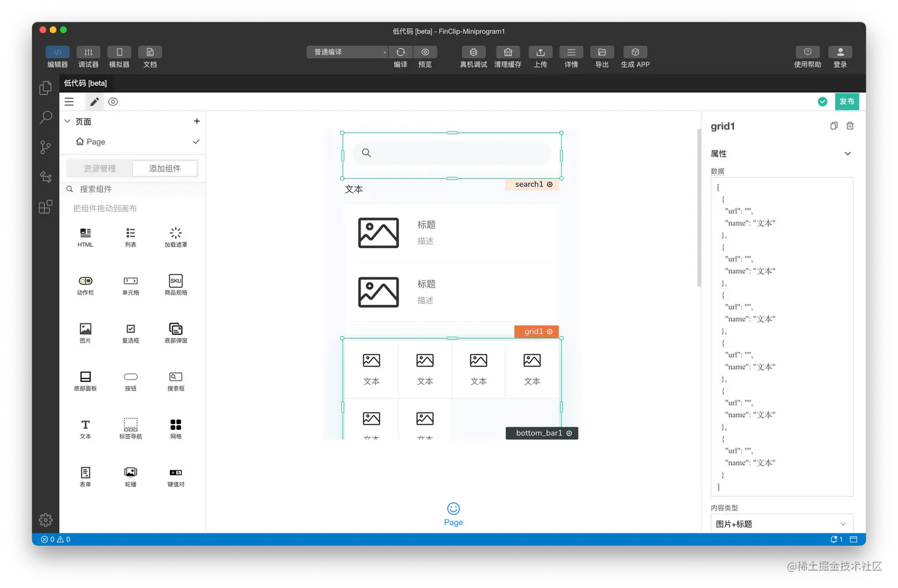The height and width of the screenshot is (588, 898).
Task: Open the low-code icon in the activity bar
Action: pyautogui.click(x=46, y=177)
